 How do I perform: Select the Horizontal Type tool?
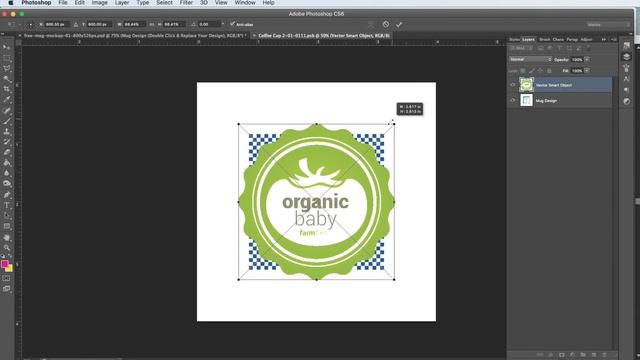click(7, 205)
